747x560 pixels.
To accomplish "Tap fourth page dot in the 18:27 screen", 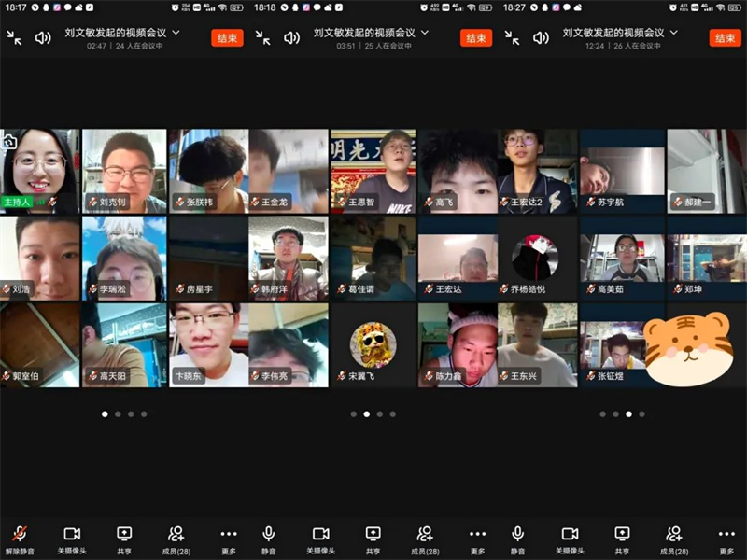I will click(641, 413).
